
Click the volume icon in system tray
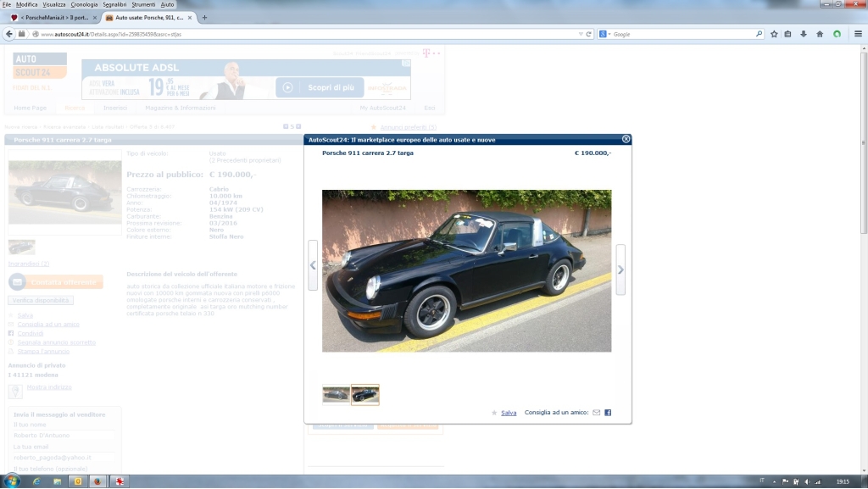pos(807,481)
